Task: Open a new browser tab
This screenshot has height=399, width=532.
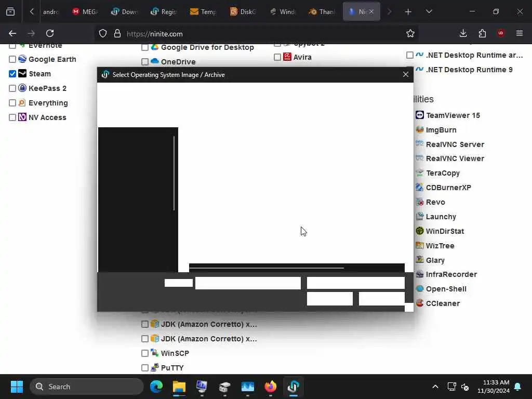Action: [x=408, y=11]
